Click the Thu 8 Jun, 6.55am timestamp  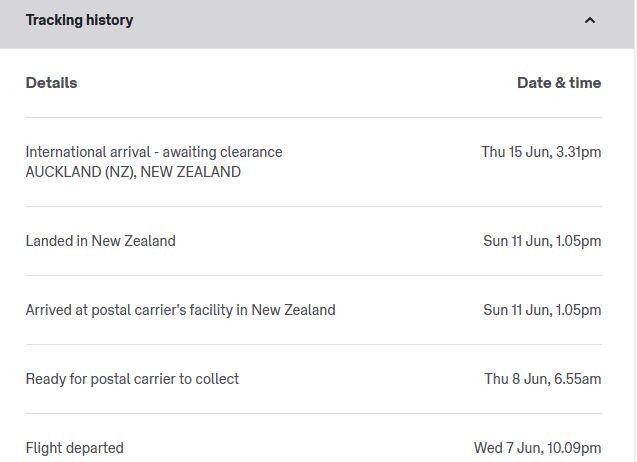[543, 379]
